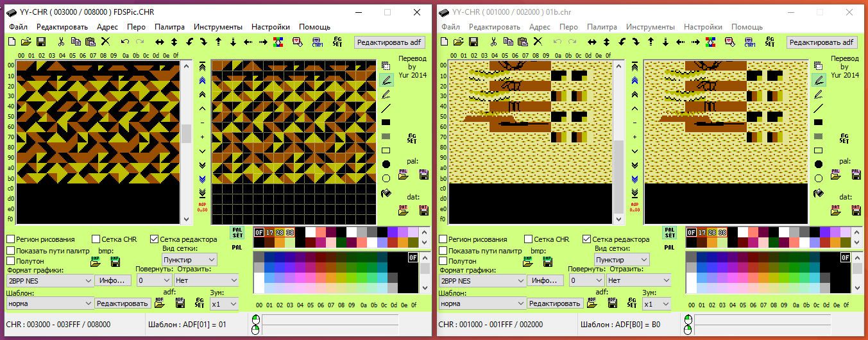The image size is (868, 340).
Task: Click the Open file icon in the 01b.chr window
Action: point(458,42)
